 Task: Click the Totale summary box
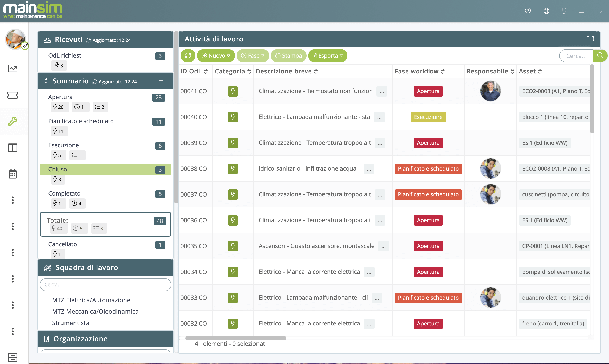pos(105,224)
